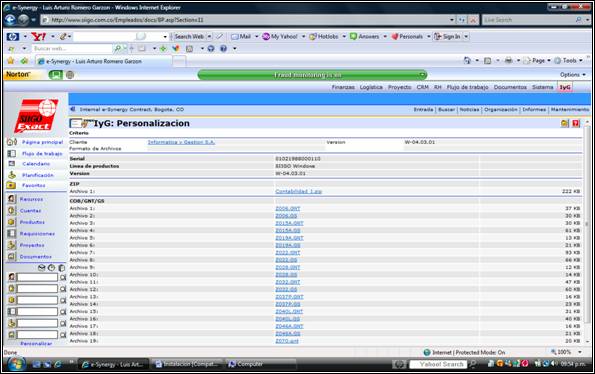Click the browser back arrow button

click(10, 20)
